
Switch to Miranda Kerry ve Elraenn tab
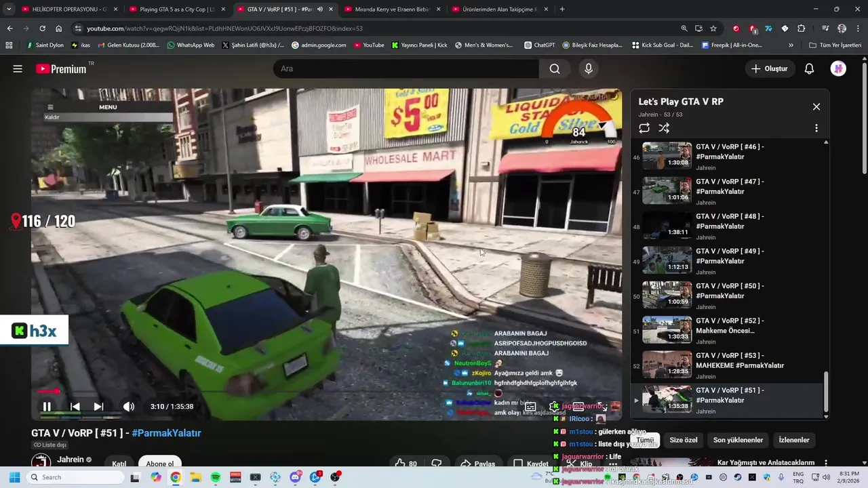(392, 9)
